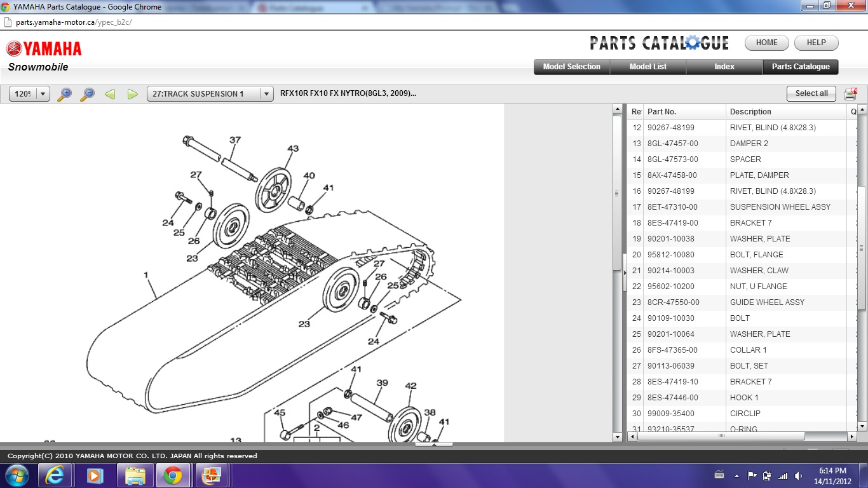This screenshot has width=868, height=488.
Task: Open Internet Explorer from the taskbar
Action: [55, 475]
